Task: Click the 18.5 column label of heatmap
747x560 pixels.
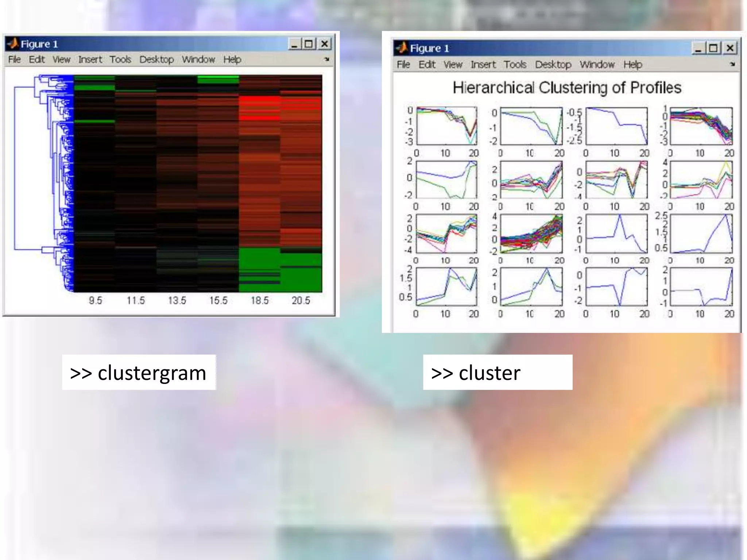Action: [x=259, y=300]
